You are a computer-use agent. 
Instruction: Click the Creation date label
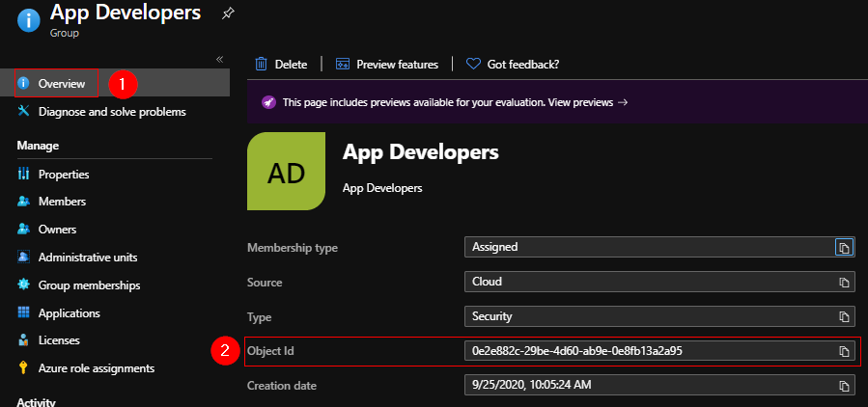point(282,386)
